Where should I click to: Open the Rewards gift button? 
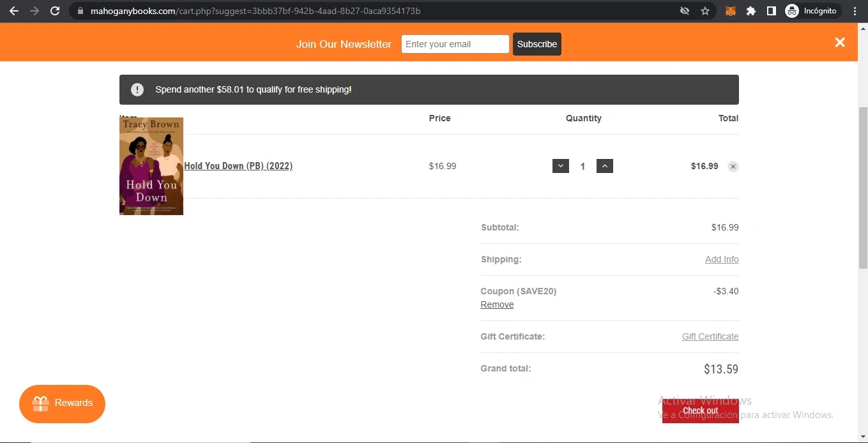pyautogui.click(x=62, y=403)
